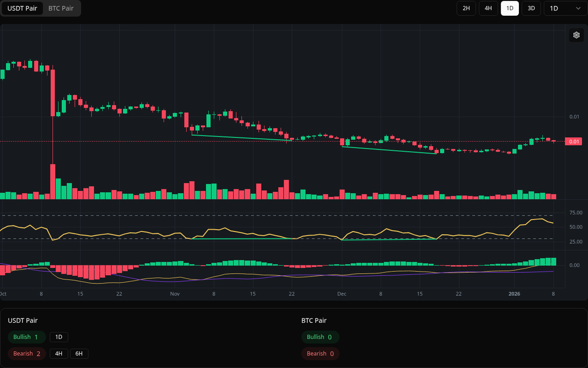
Task: Select the 6H tag beside the Bearish signal
Action: coord(78,353)
